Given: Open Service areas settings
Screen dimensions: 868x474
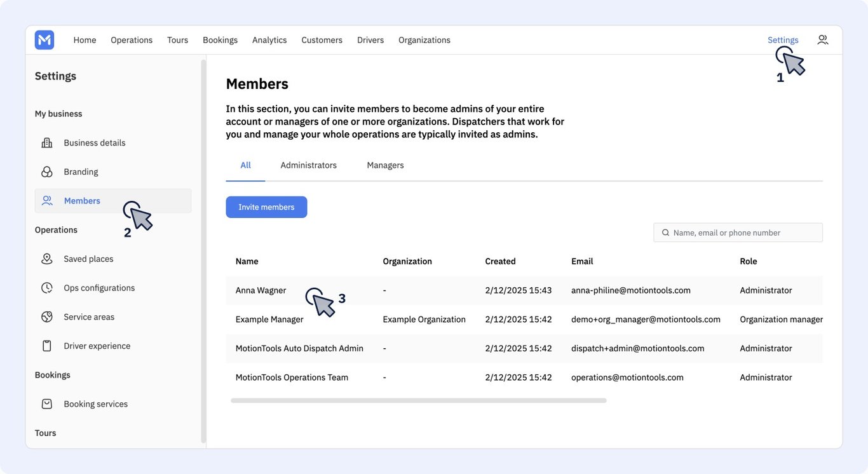Looking at the screenshot, I should [112, 317].
